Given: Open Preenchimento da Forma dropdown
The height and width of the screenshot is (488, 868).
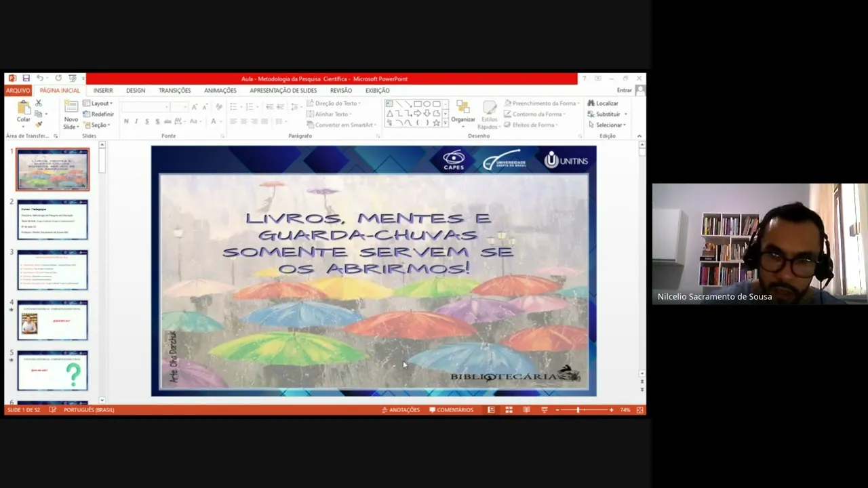Looking at the screenshot, I should point(542,104).
